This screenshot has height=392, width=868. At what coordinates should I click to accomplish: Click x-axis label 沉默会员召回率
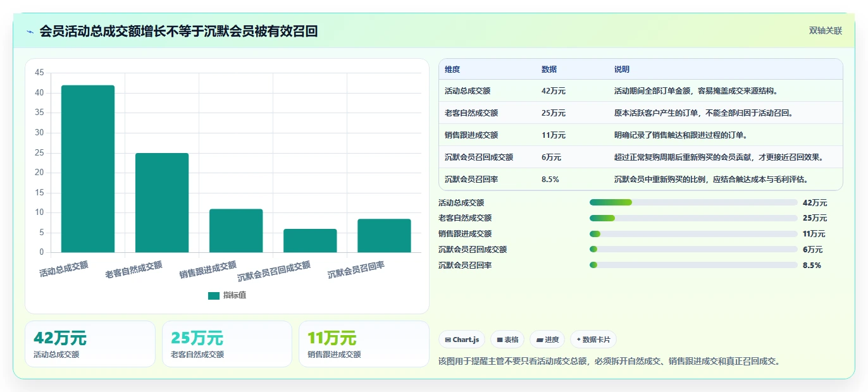tap(356, 271)
